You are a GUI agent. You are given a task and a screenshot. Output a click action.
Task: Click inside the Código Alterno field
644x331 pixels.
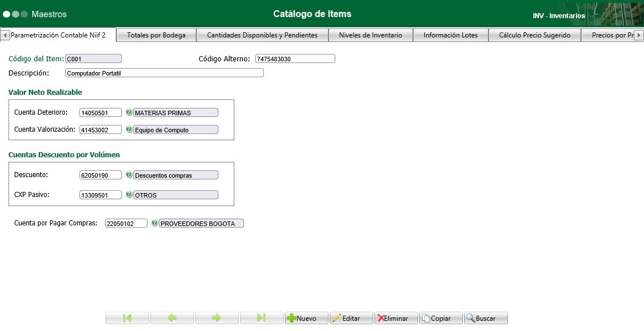tap(295, 58)
